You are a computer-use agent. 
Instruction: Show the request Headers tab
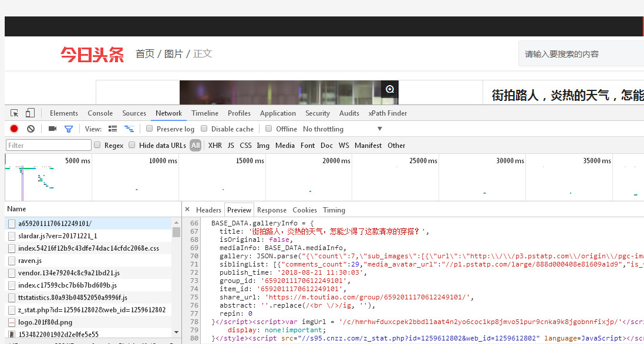[x=208, y=210]
